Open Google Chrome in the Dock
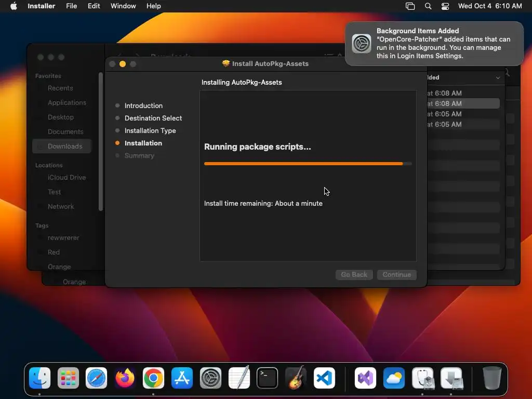Screen dimensions: 532x399 [153, 378]
